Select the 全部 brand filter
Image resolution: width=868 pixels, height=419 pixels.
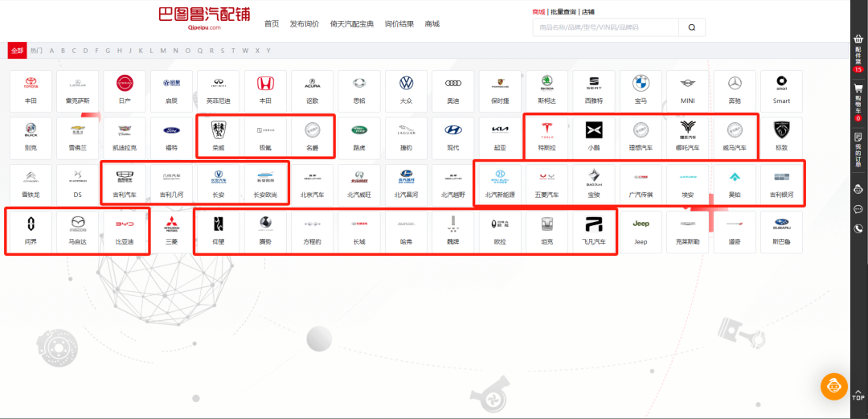pos(17,51)
